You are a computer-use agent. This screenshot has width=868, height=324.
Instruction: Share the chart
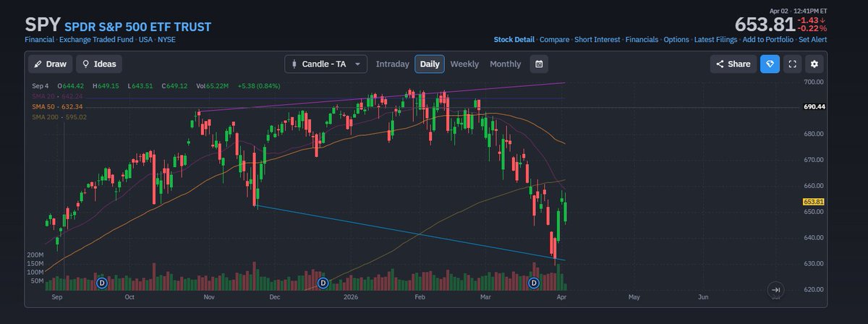733,64
